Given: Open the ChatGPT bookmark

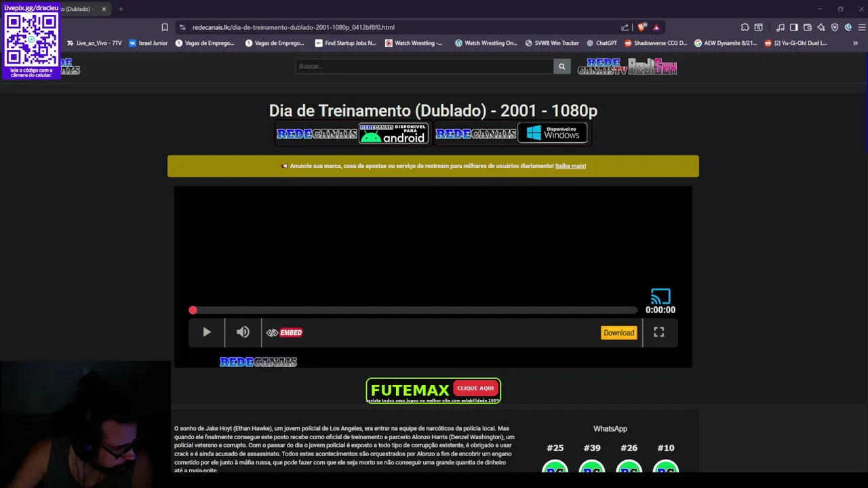Looking at the screenshot, I should point(601,43).
